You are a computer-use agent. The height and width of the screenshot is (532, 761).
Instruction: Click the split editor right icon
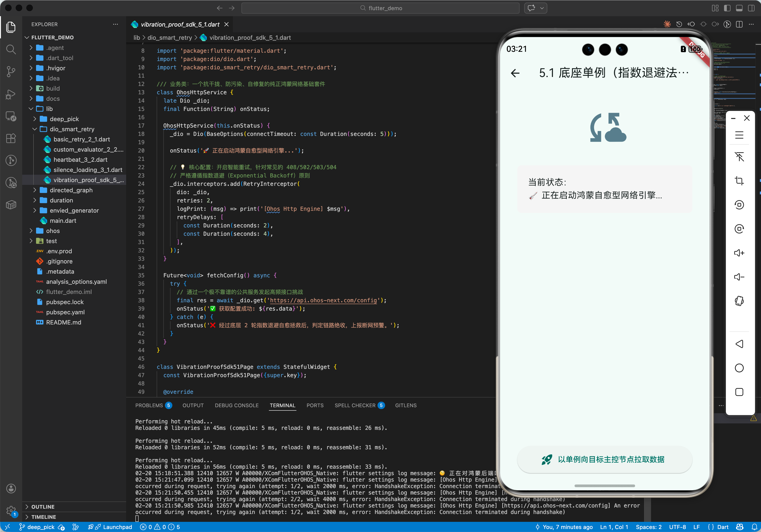pos(739,24)
